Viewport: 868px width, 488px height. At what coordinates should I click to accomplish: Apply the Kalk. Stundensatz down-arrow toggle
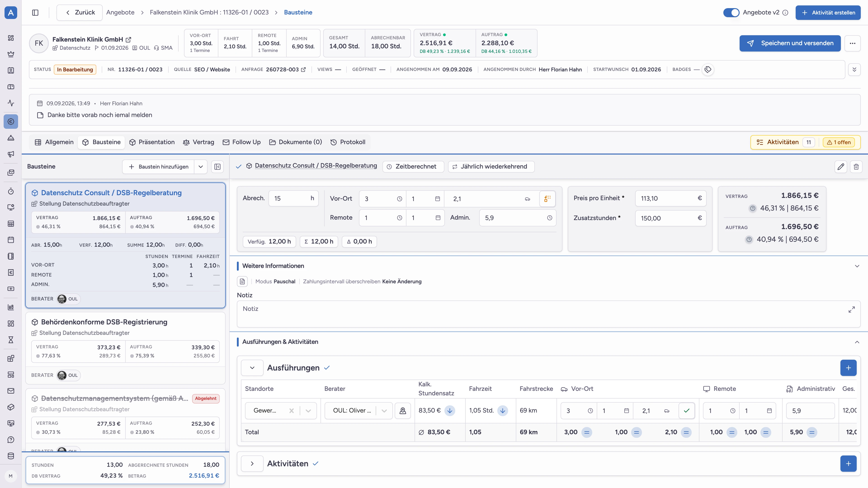point(450,411)
